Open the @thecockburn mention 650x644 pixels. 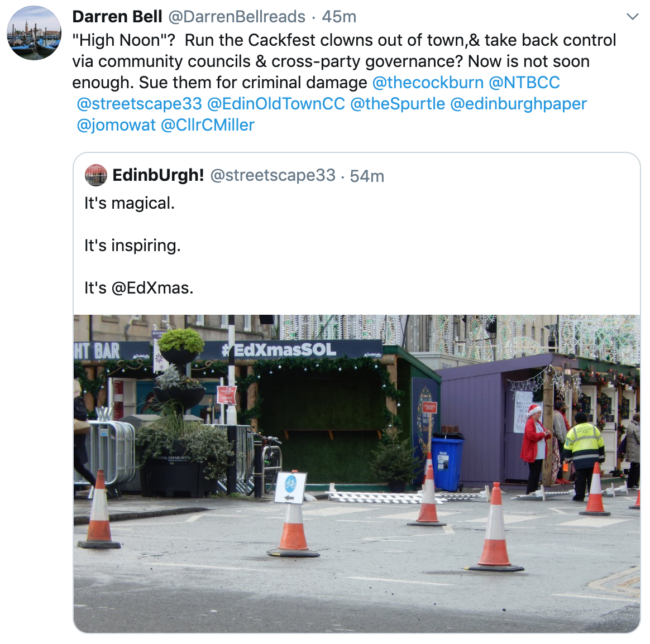[428, 83]
